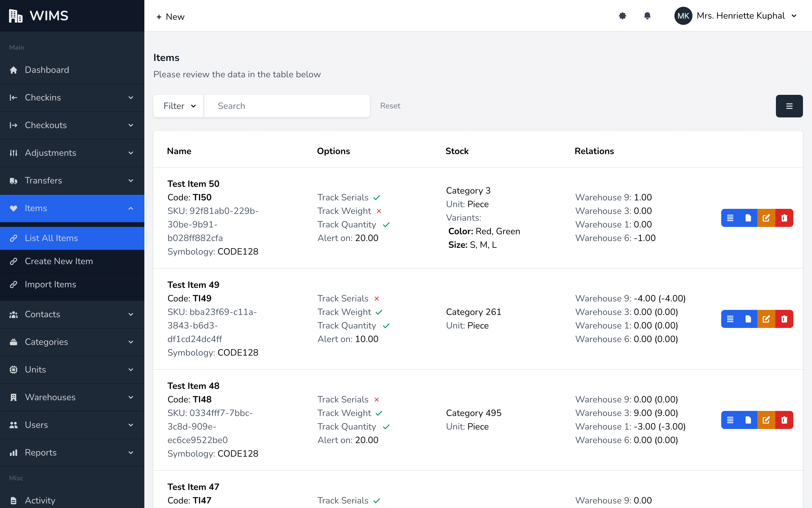Click the Reset link

pyautogui.click(x=390, y=106)
